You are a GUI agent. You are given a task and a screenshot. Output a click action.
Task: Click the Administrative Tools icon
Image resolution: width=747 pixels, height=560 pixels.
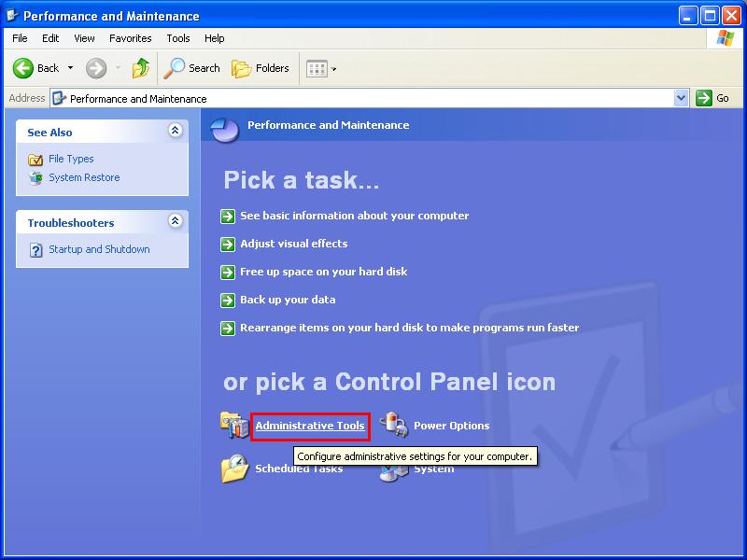[x=234, y=425]
